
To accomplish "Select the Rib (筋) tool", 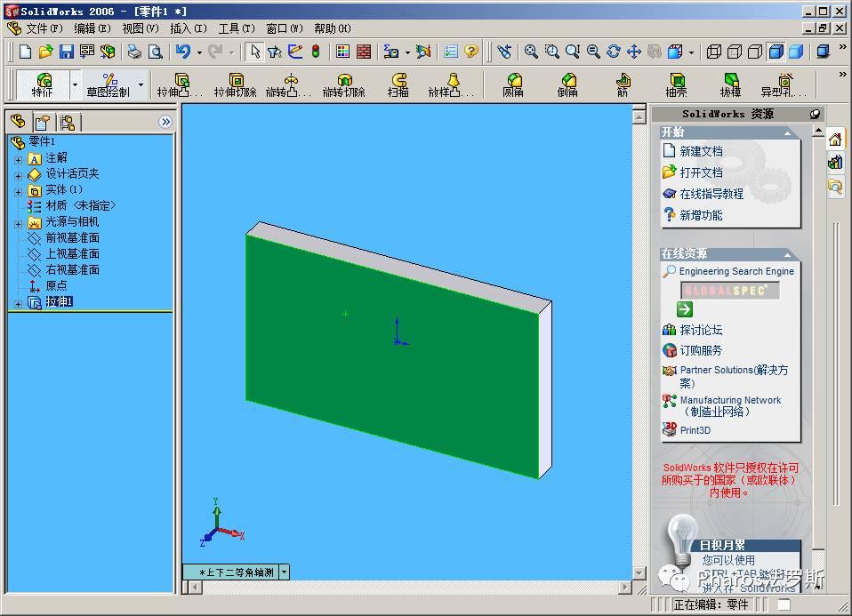I will tap(623, 85).
